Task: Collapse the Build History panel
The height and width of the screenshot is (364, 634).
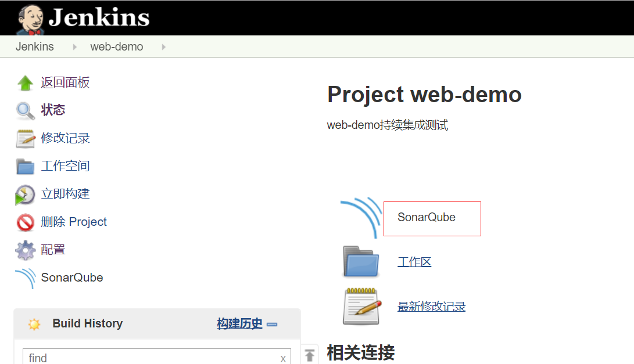Action: point(272,325)
